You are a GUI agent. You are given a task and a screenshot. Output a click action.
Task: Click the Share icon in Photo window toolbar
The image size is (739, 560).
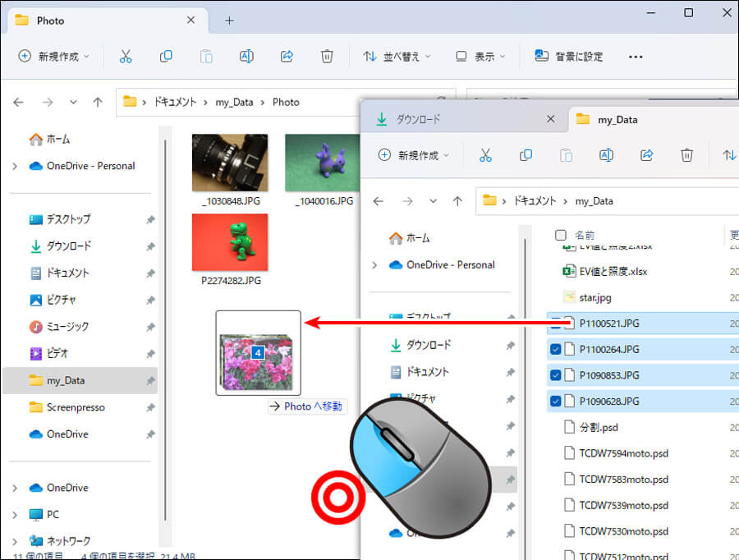pyautogui.click(x=287, y=57)
